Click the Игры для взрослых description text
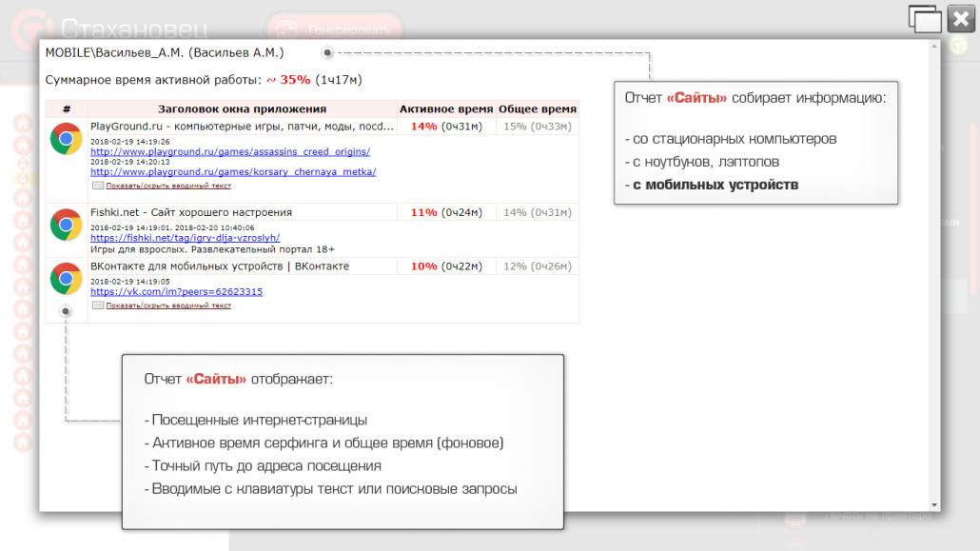This screenshot has width=980, height=551. pyautogui.click(x=212, y=249)
